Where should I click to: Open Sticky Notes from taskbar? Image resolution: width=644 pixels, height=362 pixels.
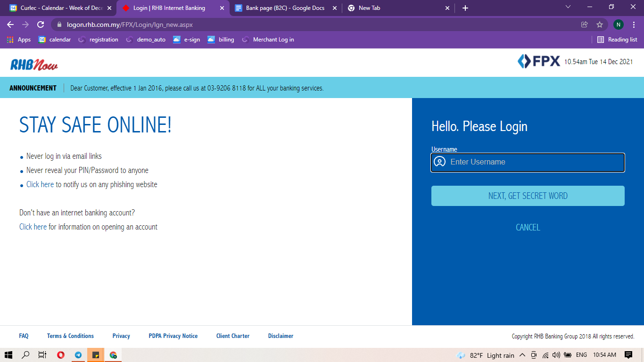[x=96, y=355]
